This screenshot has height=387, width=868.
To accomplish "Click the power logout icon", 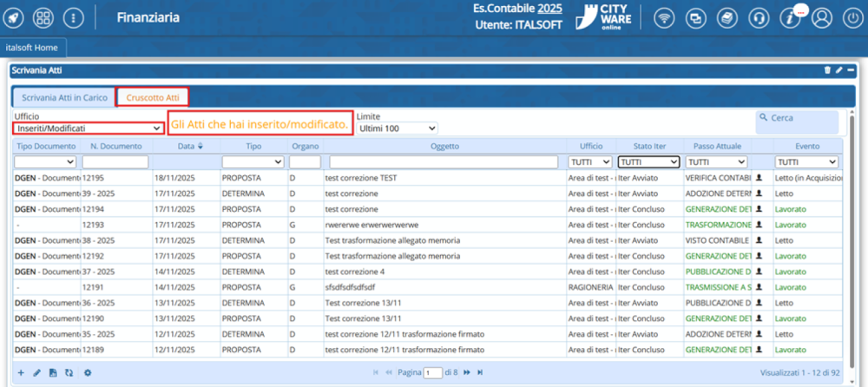I will (x=852, y=17).
